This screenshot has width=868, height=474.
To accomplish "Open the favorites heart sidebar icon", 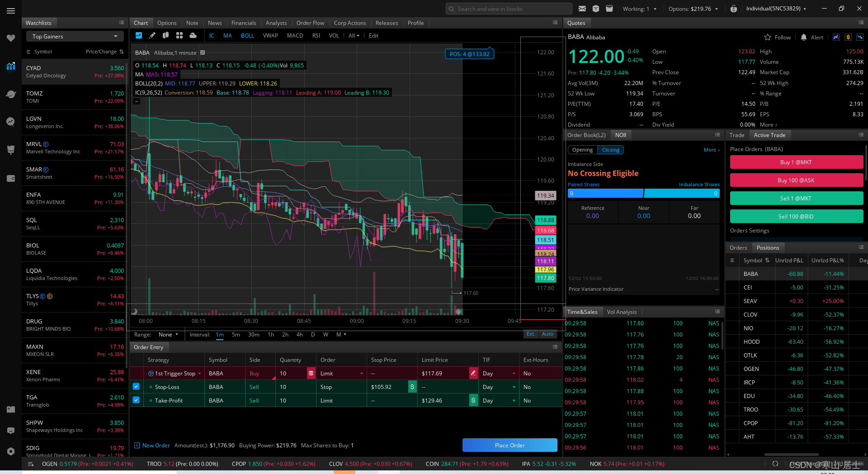I will pos(11,38).
